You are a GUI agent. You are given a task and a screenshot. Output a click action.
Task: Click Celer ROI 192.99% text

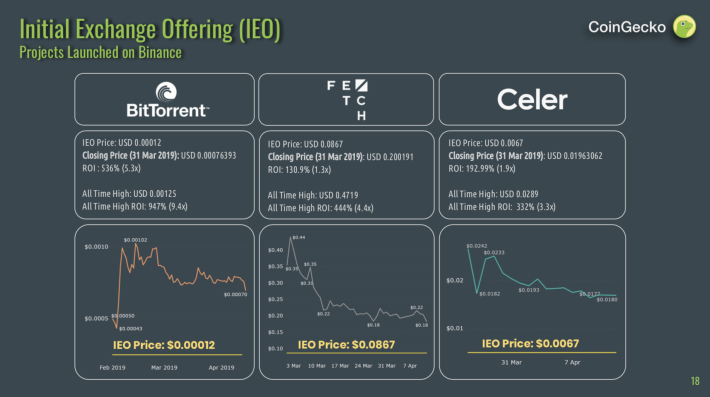click(482, 168)
